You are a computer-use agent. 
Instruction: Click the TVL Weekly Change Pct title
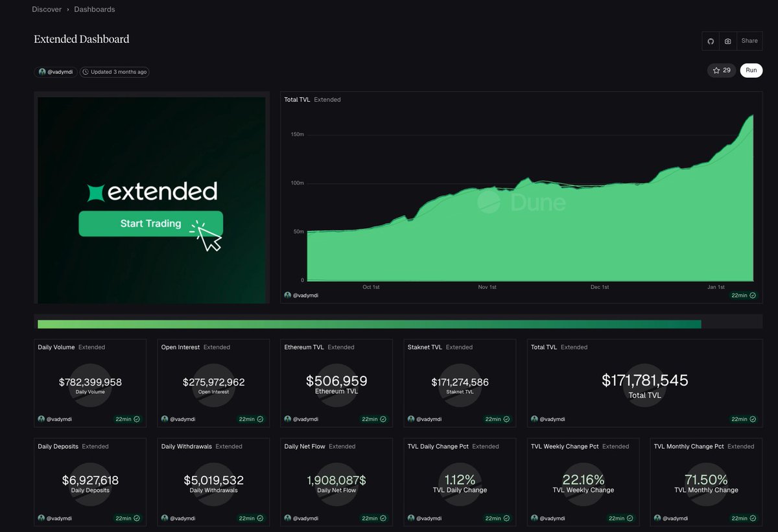coord(565,446)
